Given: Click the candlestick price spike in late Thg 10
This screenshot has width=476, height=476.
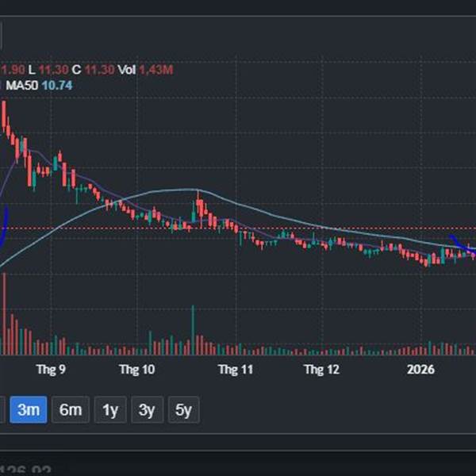Looking at the screenshot, I should (199, 209).
